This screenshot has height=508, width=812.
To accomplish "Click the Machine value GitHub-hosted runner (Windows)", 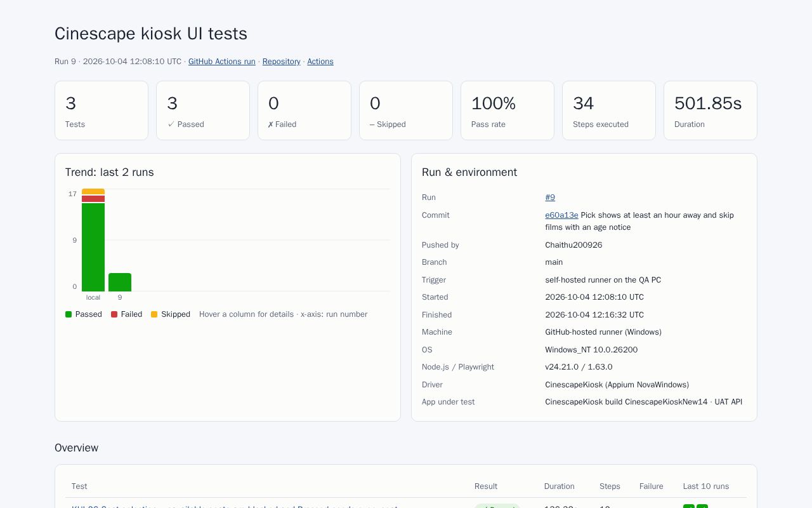I will [x=603, y=332].
